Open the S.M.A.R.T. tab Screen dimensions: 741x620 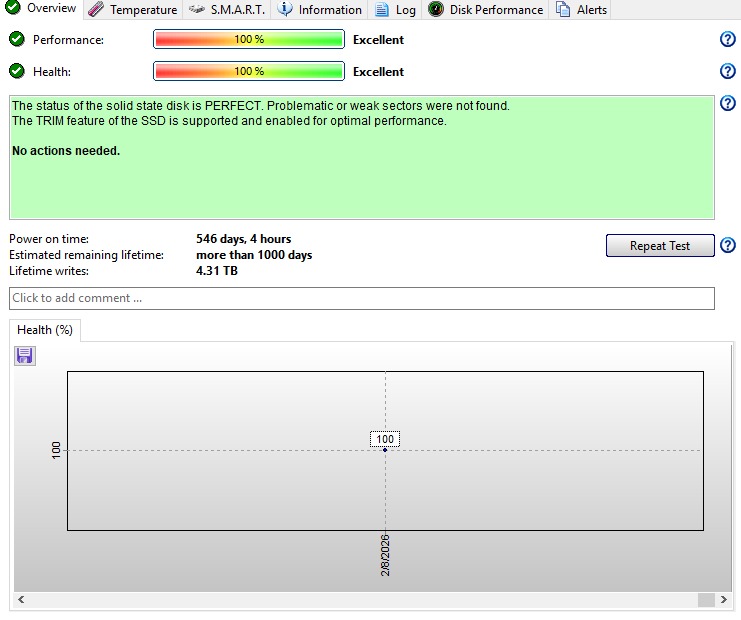[x=226, y=10]
